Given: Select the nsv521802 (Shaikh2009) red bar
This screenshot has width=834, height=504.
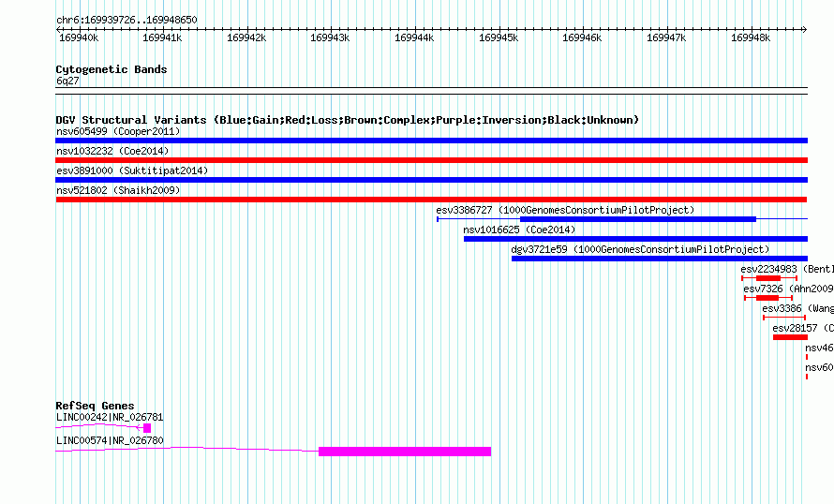Looking at the screenshot, I should tap(431, 200).
